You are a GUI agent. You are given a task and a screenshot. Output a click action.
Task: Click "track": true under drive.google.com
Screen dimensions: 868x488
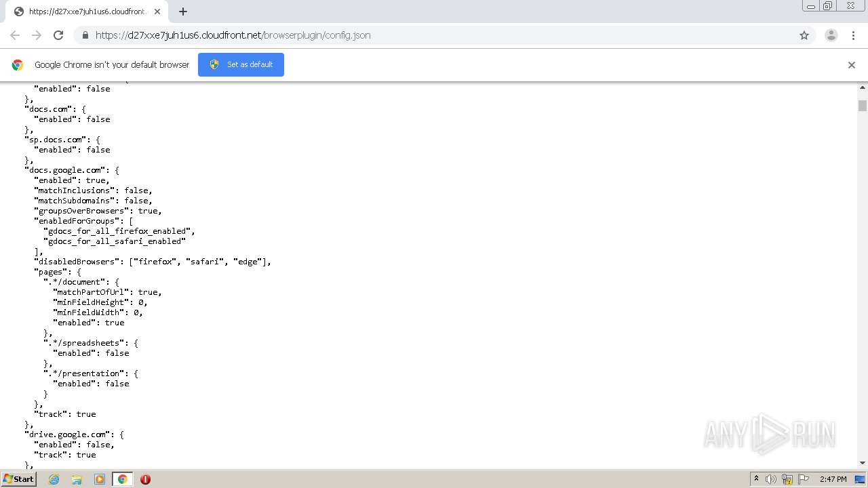65,455
